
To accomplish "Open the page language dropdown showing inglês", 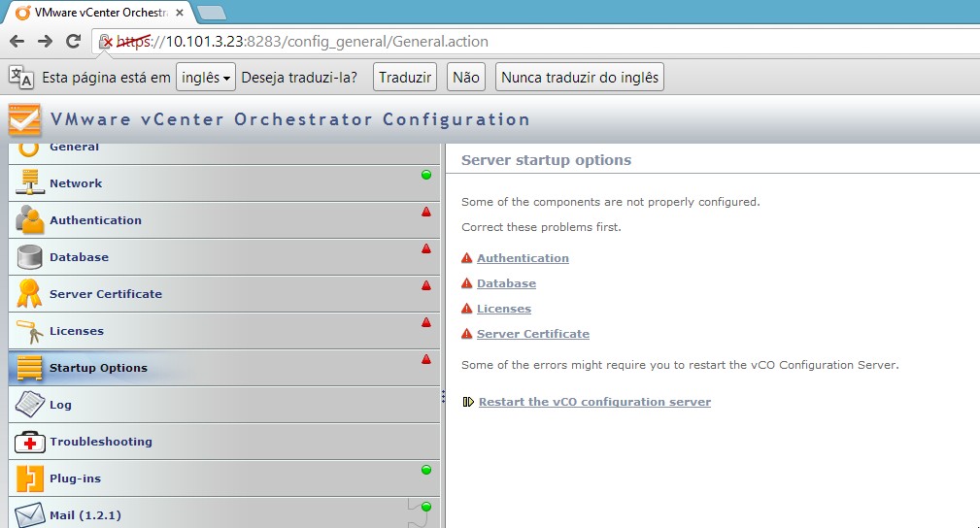I will pyautogui.click(x=206, y=78).
